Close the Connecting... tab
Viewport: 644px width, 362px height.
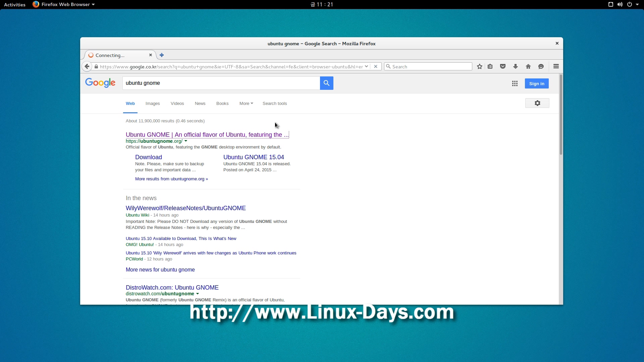coord(151,55)
